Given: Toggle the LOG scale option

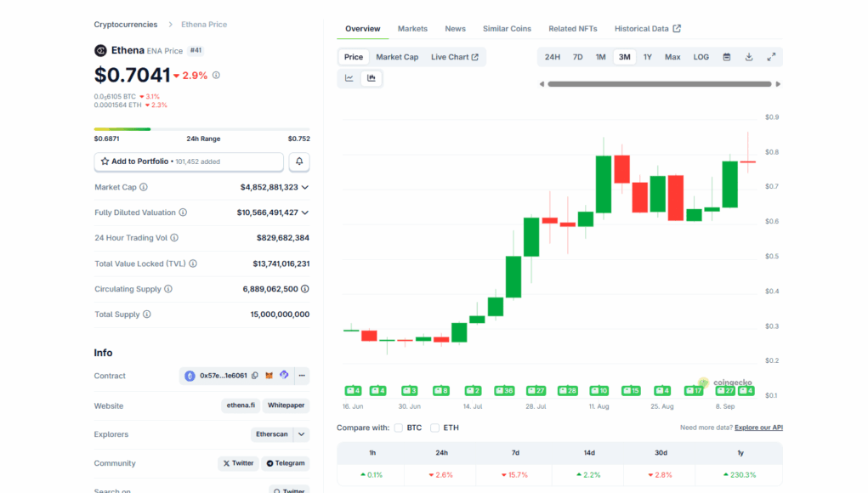Looking at the screenshot, I should [x=701, y=57].
